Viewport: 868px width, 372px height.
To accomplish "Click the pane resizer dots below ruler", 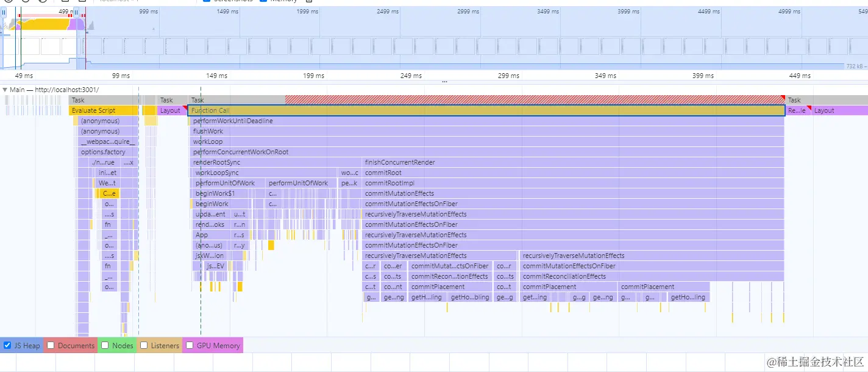I will pos(444,81).
